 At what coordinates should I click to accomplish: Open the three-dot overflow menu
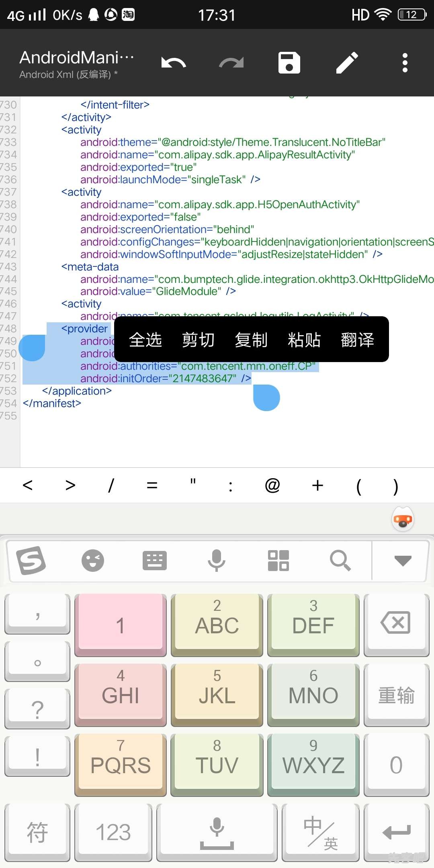(x=405, y=63)
